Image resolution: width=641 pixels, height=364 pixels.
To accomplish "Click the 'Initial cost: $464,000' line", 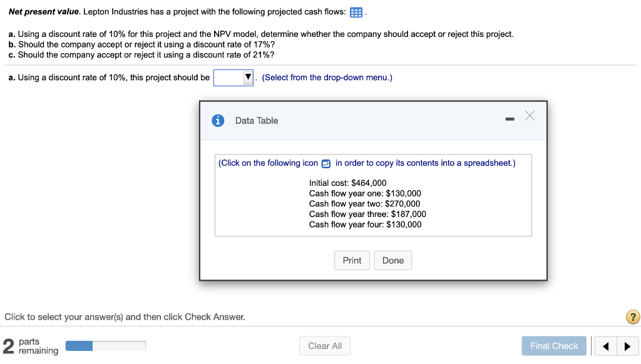I will point(348,183).
